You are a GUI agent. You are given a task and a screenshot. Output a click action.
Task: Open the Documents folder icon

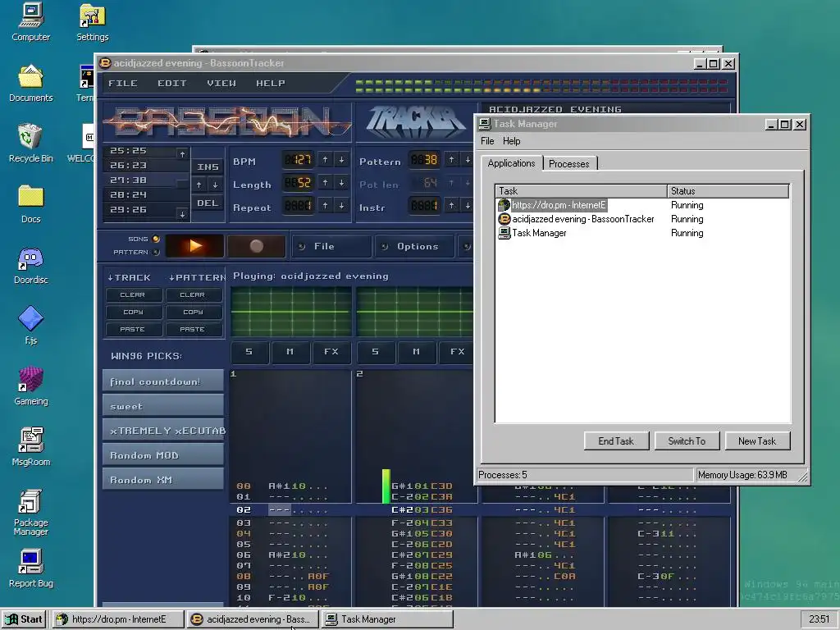(x=30, y=83)
